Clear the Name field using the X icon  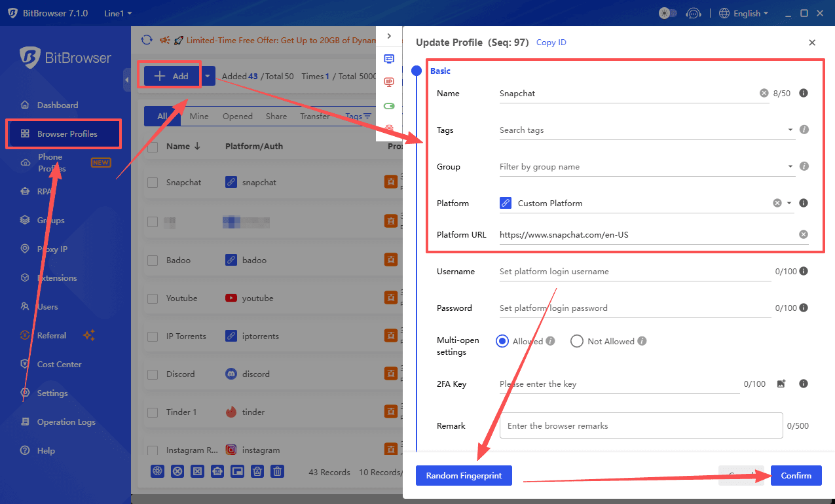pos(764,94)
